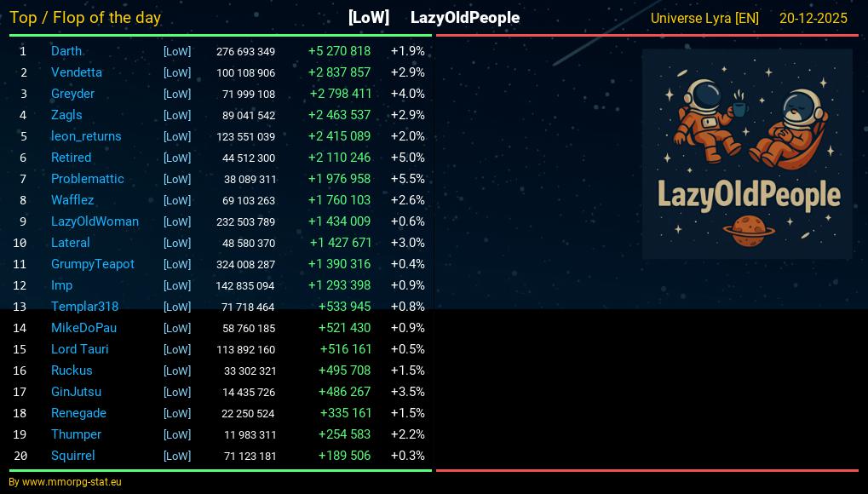Click player Templar318 in row 13
The width and height of the screenshot is (868, 494).
84,307
